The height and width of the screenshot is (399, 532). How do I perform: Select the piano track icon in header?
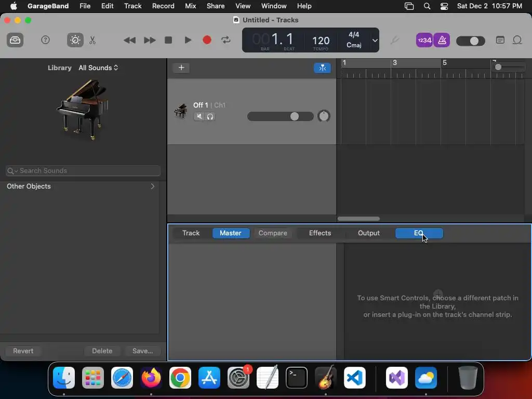(180, 111)
